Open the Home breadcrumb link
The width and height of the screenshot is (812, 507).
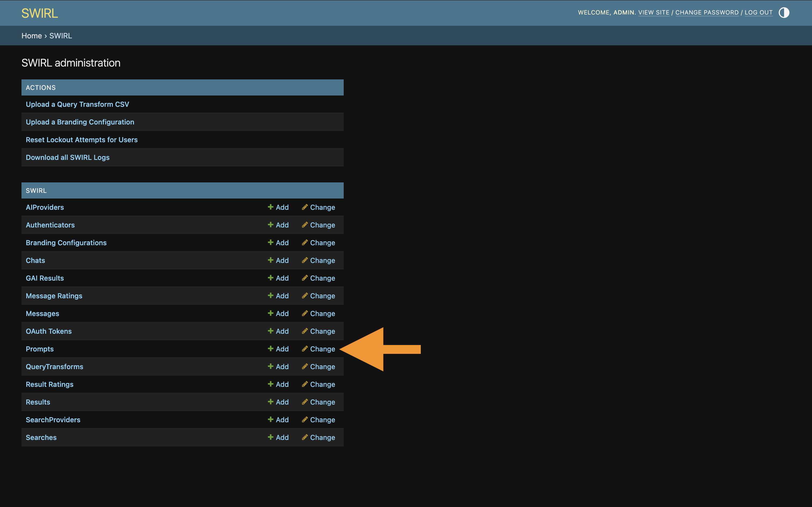tap(32, 35)
